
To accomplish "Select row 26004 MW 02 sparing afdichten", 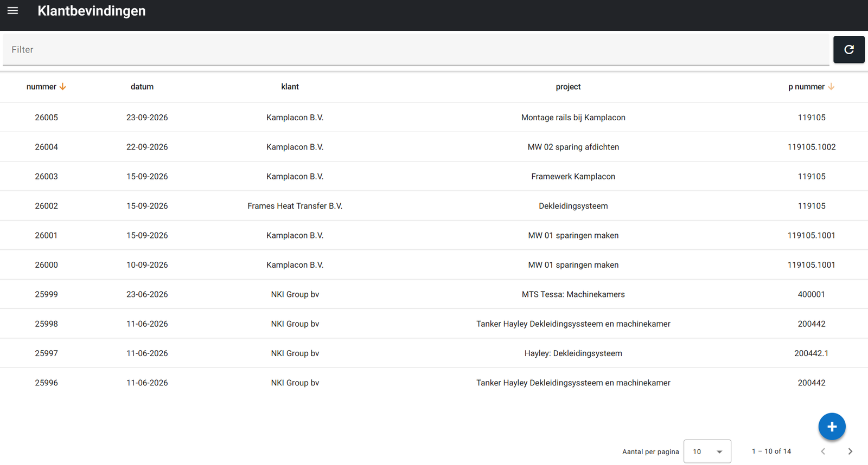I will click(434, 147).
